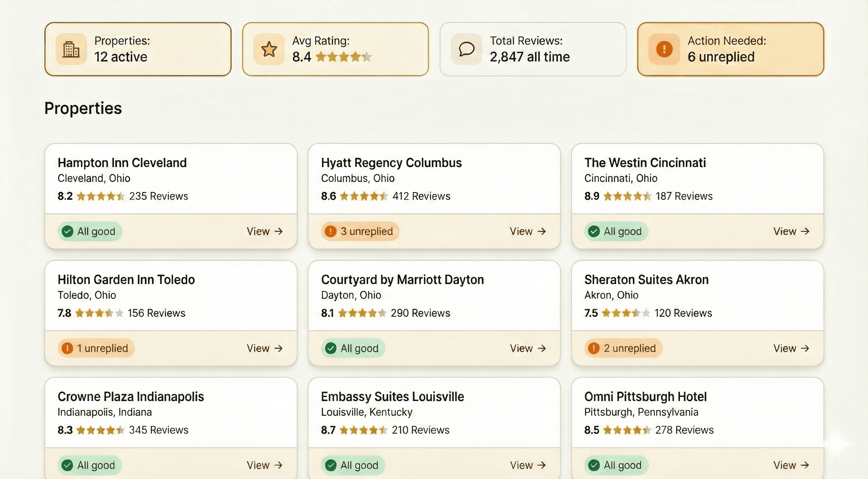
Task: Open 235 Reviews for Hampton Inn Cleveland
Action: (159, 196)
